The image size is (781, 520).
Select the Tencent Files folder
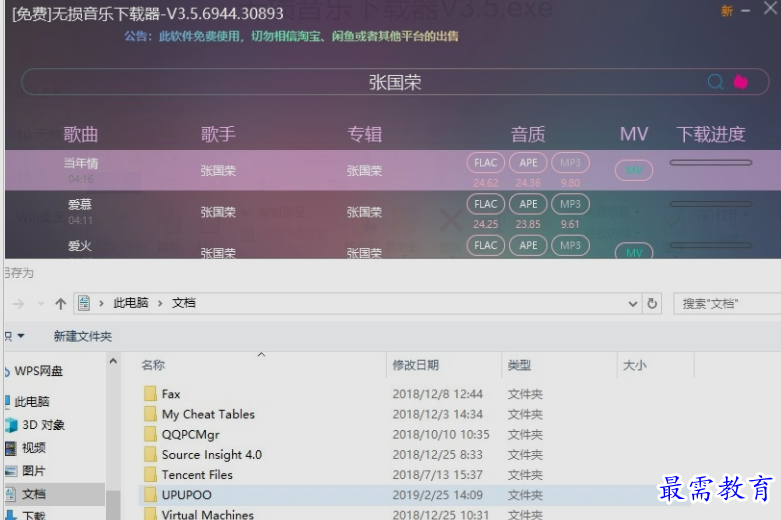197,475
